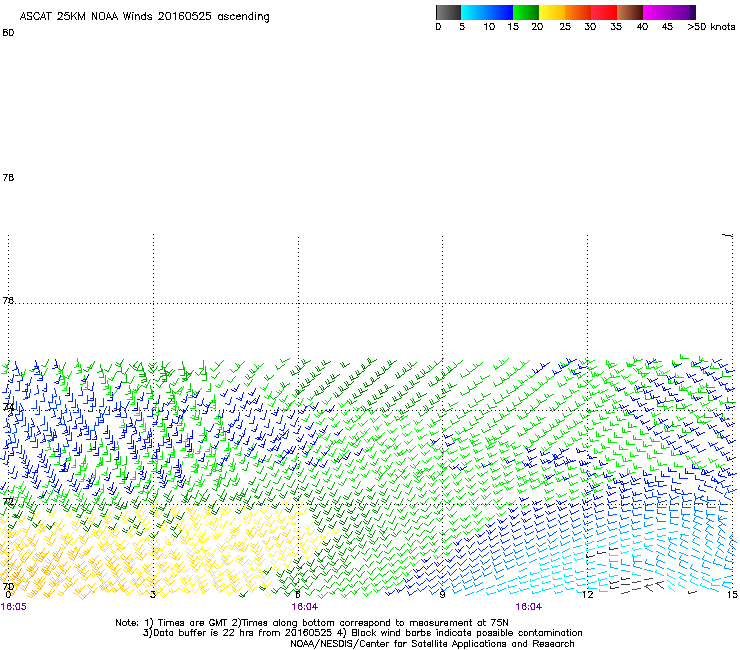Click the '0' longitude axis label
740x650 pixels.
pos(8,595)
